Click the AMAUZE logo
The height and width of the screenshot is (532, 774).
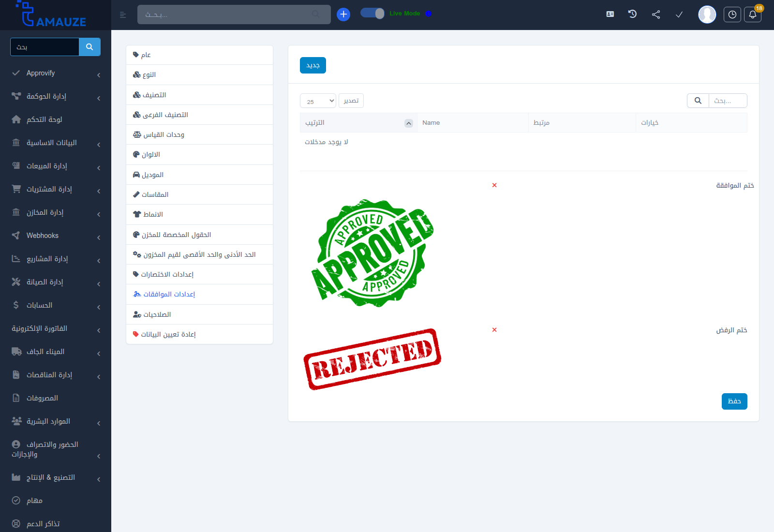(51, 14)
